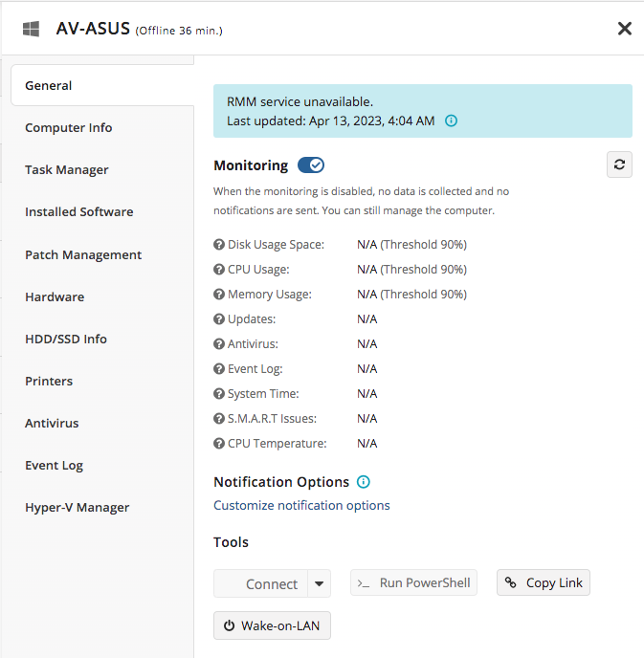Image resolution: width=644 pixels, height=658 pixels.
Task: Click the info icon beside Last updated
Action: click(x=451, y=121)
